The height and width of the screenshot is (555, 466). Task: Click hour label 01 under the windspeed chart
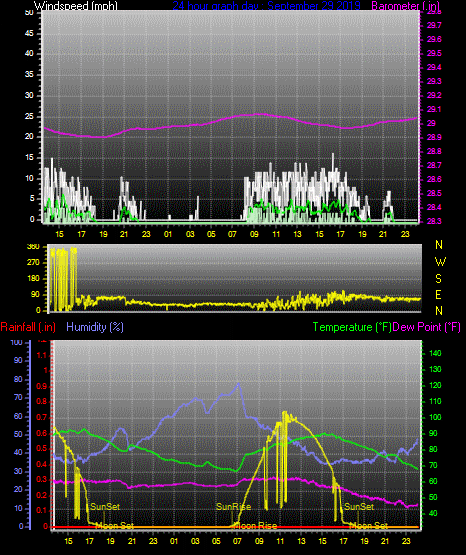(168, 234)
